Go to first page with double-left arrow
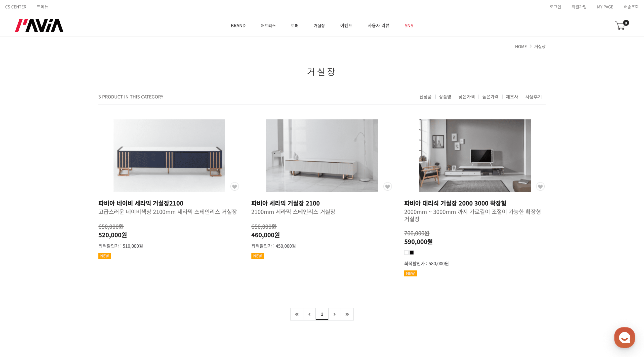This screenshot has height=357, width=644. point(297,314)
